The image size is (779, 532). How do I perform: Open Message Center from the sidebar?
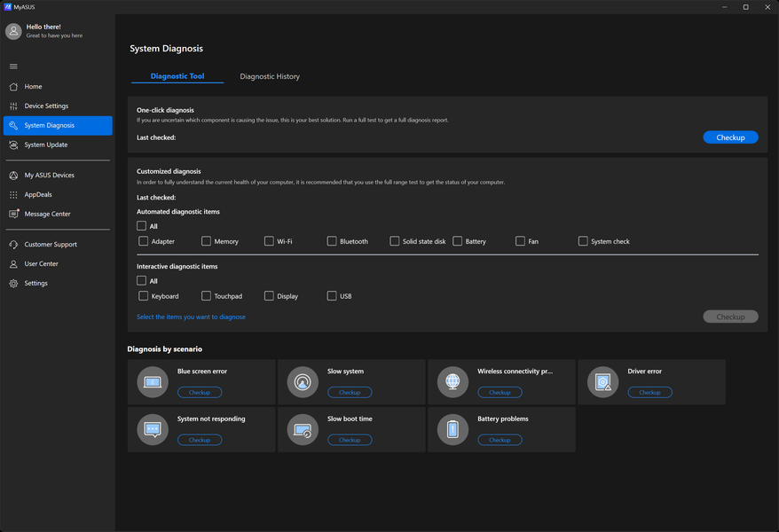click(47, 214)
